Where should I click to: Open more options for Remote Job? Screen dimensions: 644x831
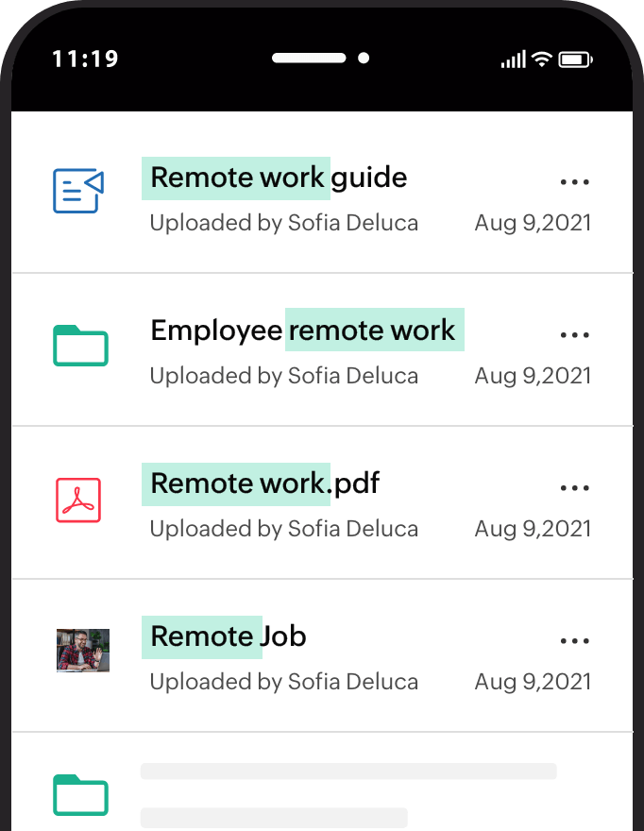tap(574, 640)
